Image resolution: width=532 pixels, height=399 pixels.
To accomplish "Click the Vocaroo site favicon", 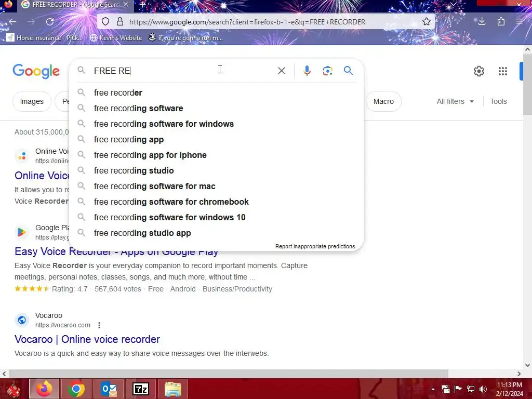I will pos(22,320).
